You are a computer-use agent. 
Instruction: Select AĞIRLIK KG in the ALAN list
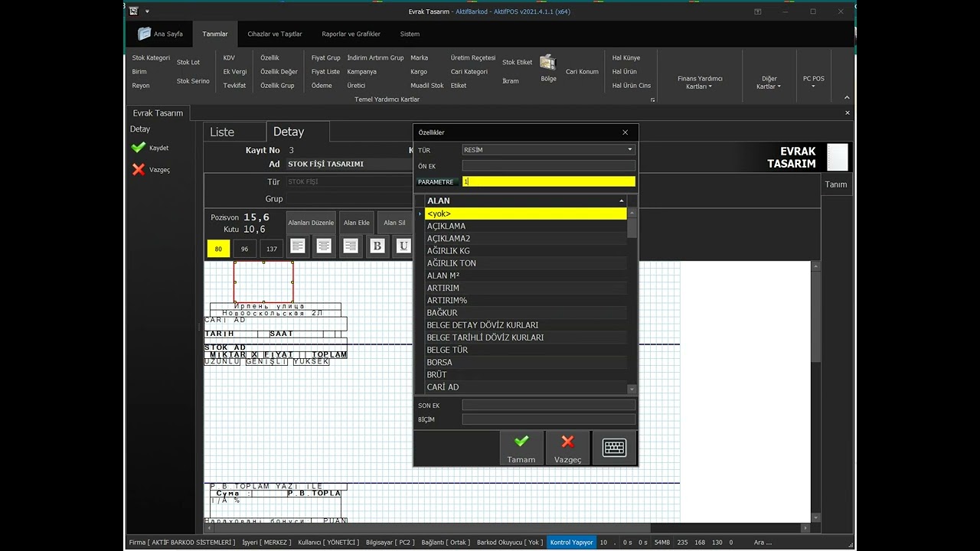(525, 251)
